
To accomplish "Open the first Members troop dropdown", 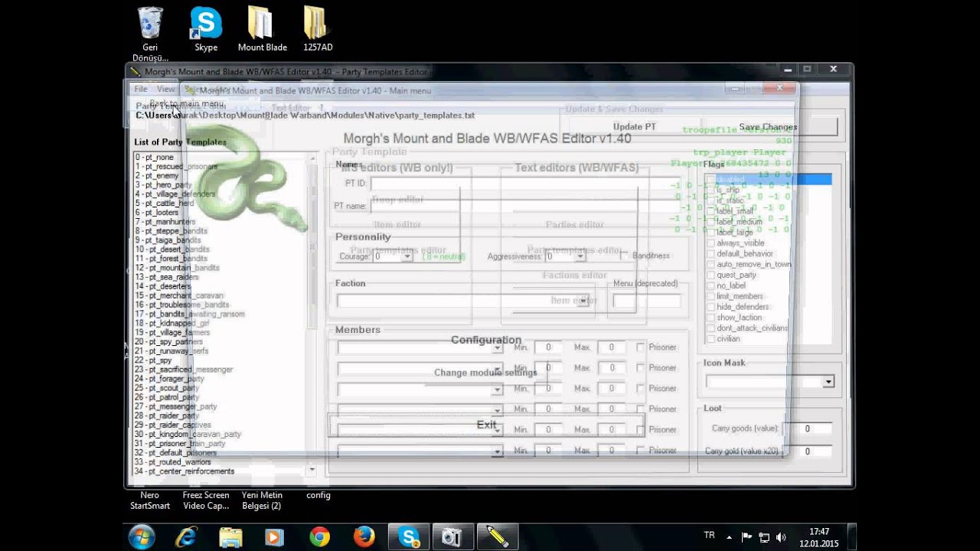I will [497, 347].
